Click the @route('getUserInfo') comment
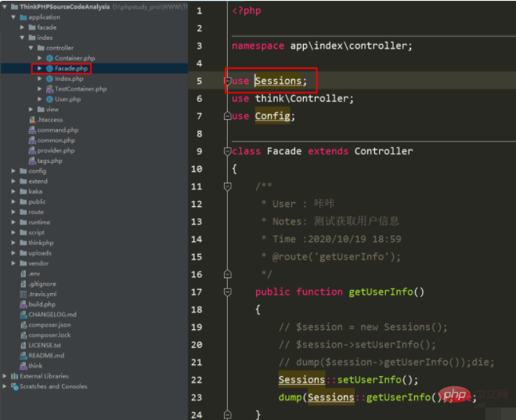Viewport: 516px width, 420px height. tap(337, 256)
